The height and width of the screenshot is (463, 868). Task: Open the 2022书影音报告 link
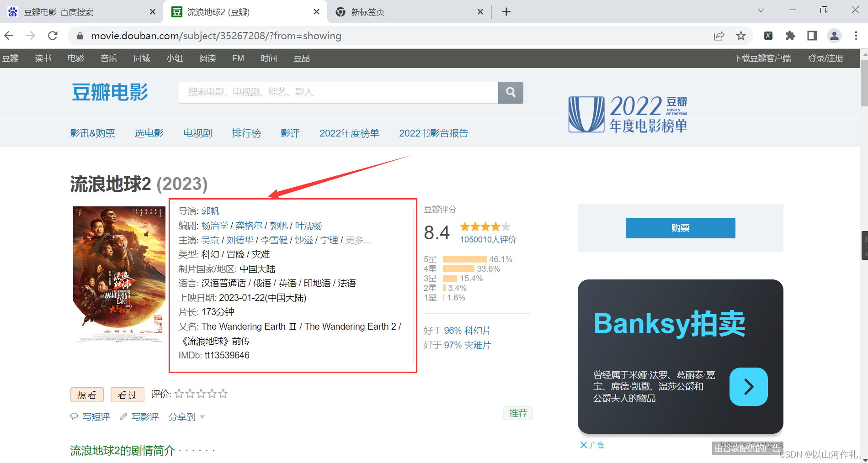[x=434, y=133]
